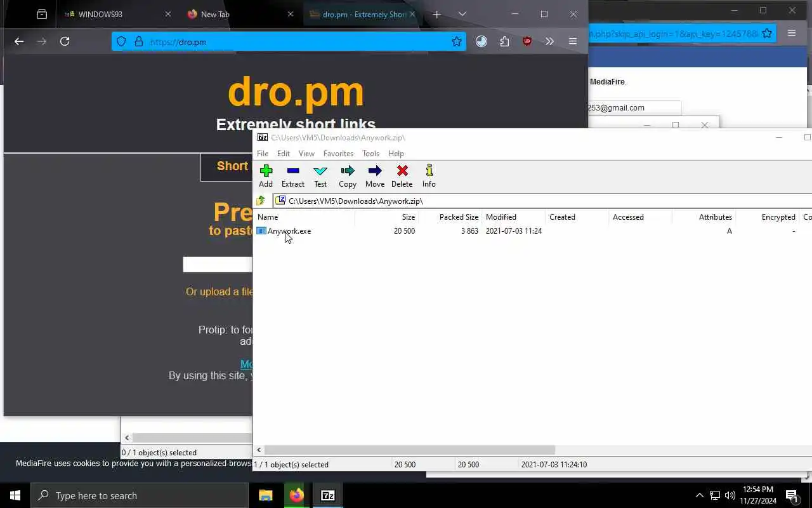Click the Add button in 7-Zip toolbar
This screenshot has height=508, width=812.
pos(266,176)
